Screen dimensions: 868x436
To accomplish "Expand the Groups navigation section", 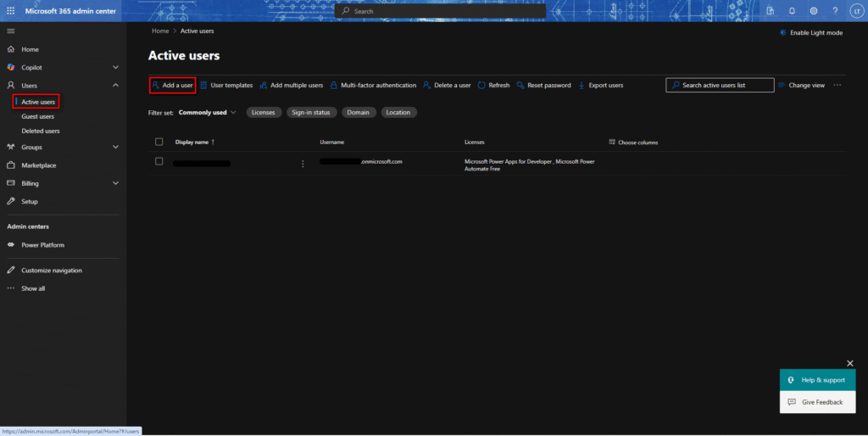I will point(115,147).
